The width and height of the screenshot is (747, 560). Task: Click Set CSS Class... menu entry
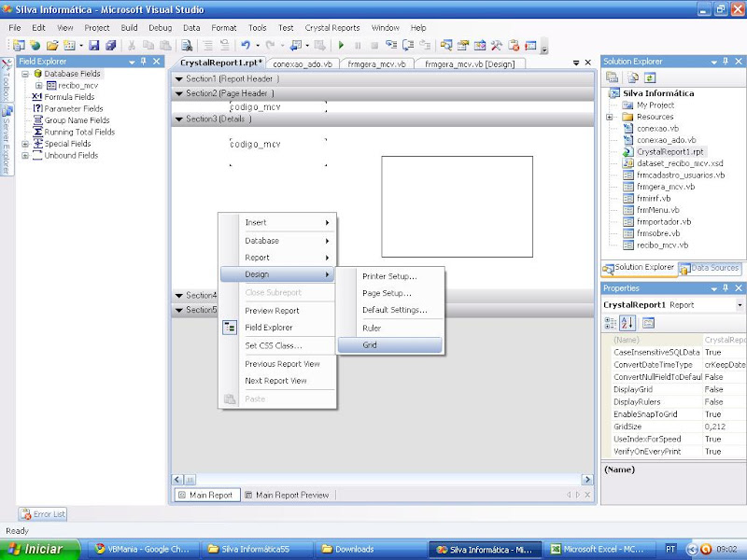[277, 345]
